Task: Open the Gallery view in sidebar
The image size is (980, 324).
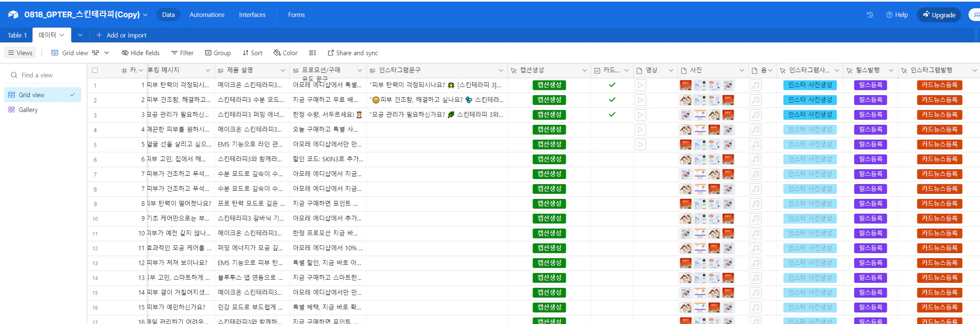Action: pyautogui.click(x=42, y=110)
